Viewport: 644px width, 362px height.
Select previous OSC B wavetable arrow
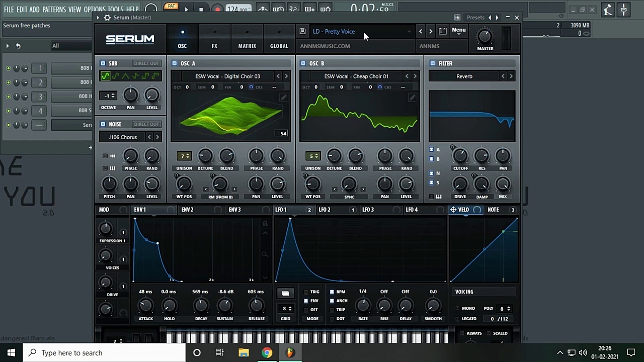click(x=407, y=76)
